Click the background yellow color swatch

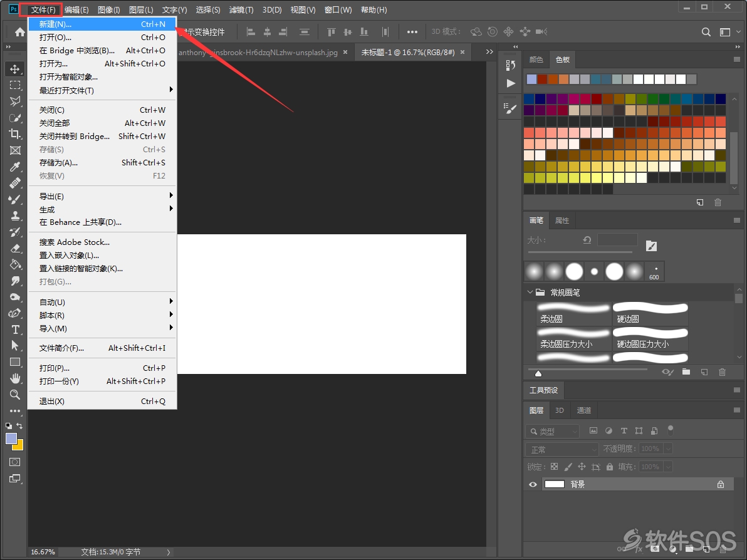19,446
